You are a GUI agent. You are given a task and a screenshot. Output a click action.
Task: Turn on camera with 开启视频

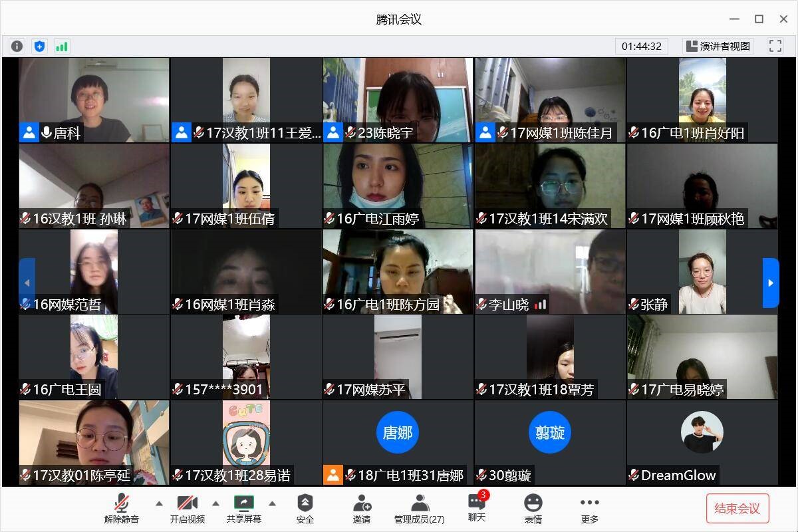(x=187, y=509)
